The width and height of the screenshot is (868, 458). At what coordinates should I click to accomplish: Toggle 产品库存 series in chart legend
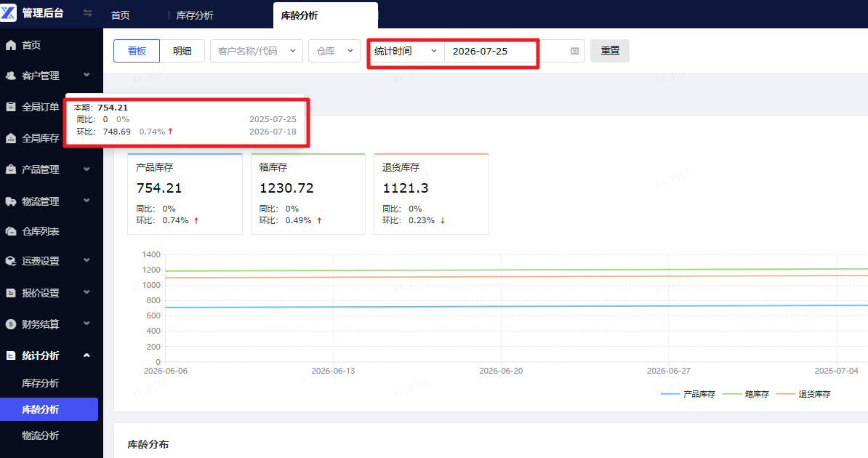pos(688,394)
